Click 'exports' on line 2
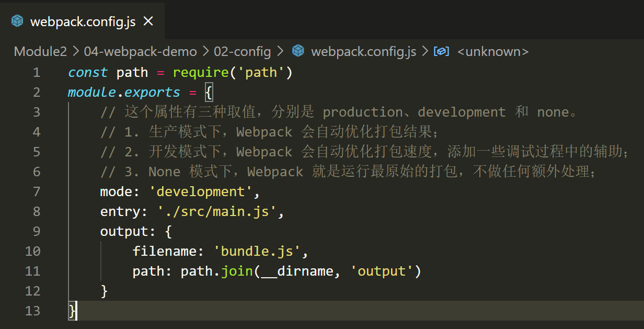The image size is (644, 329). (x=152, y=92)
